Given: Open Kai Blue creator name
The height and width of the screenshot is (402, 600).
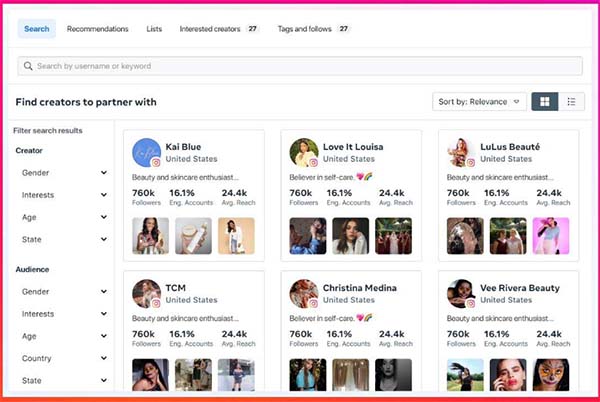Looking at the screenshot, I should [x=183, y=147].
